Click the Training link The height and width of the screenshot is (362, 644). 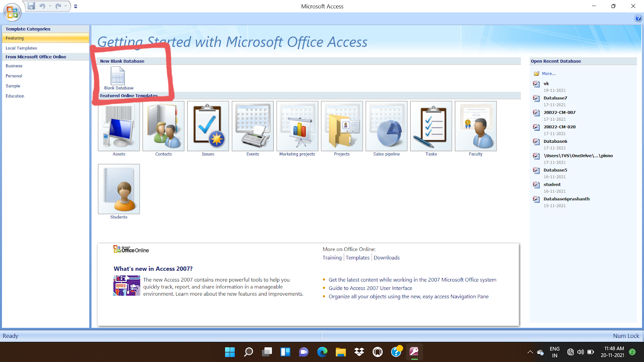tap(332, 258)
